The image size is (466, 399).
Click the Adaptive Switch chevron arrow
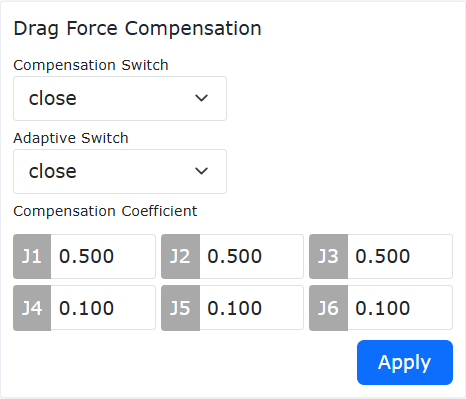tap(201, 171)
